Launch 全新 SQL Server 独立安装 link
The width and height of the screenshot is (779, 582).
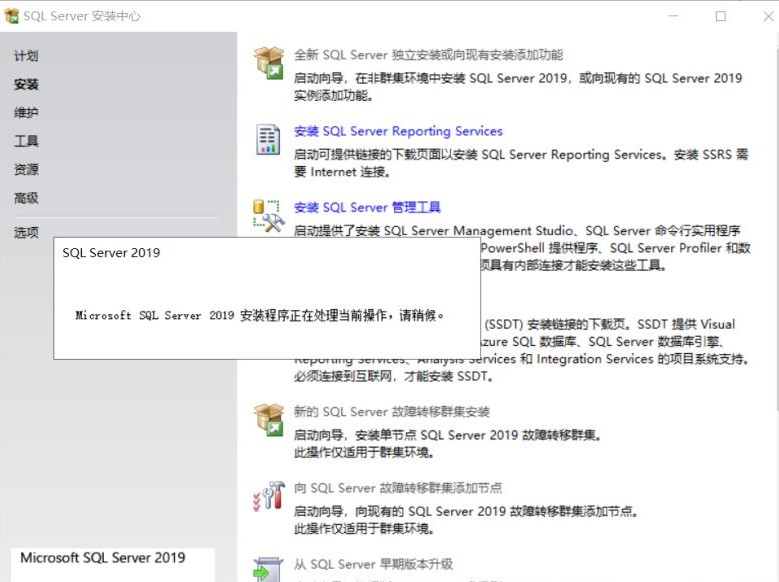[428, 55]
